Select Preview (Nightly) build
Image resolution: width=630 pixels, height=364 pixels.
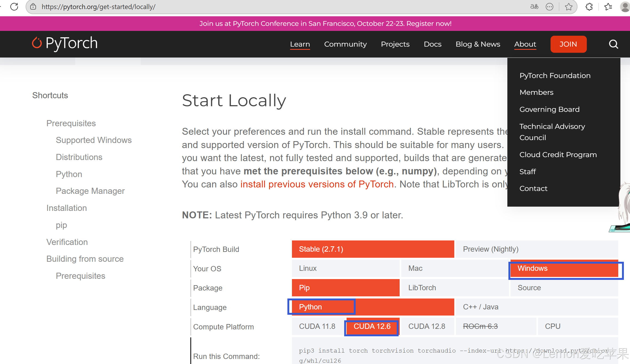tap(537, 249)
